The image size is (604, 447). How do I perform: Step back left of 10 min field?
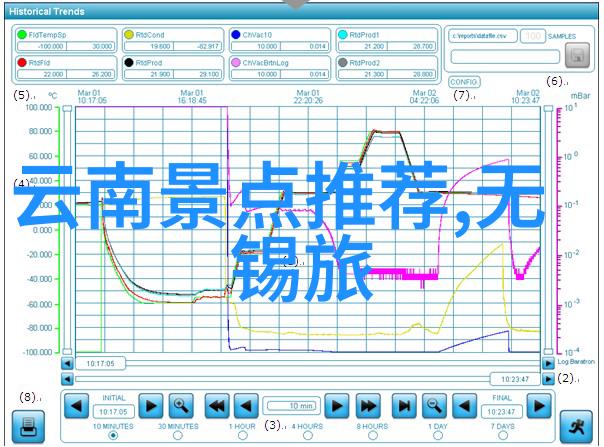[x=247, y=406]
